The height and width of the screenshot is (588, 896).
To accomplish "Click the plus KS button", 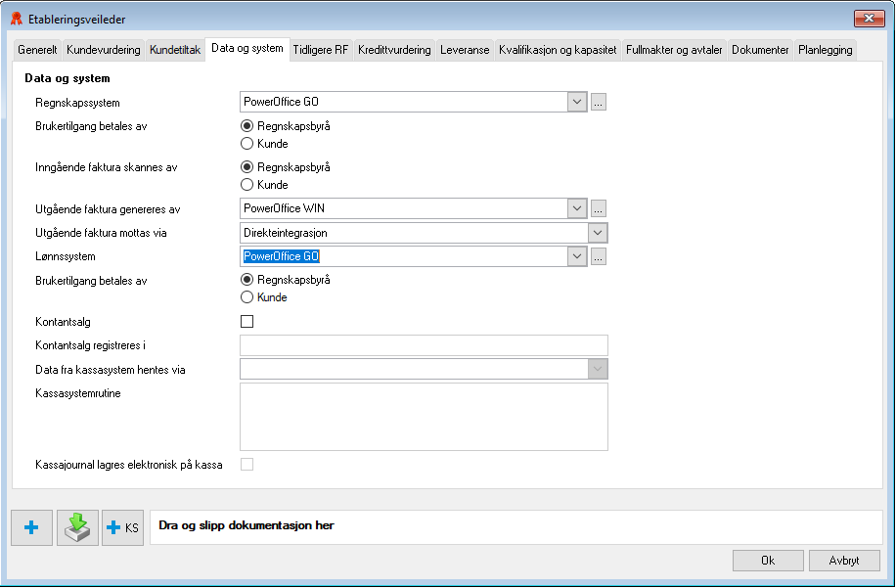I will tap(123, 527).
